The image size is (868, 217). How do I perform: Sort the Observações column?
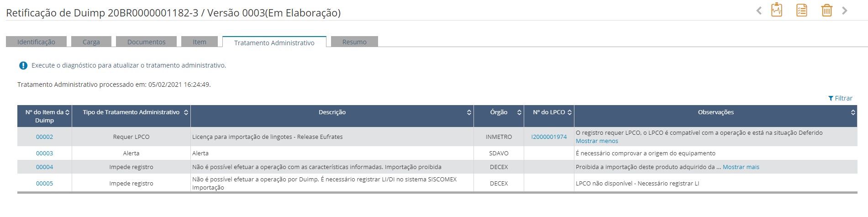(853, 112)
